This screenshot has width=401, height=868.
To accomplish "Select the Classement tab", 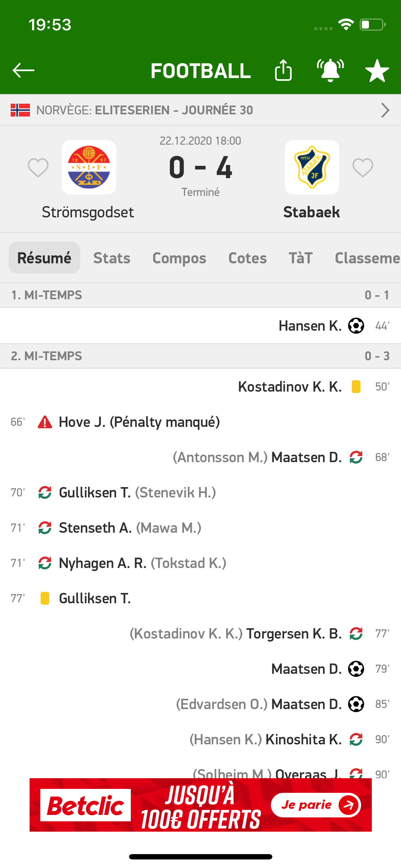I will click(x=367, y=258).
